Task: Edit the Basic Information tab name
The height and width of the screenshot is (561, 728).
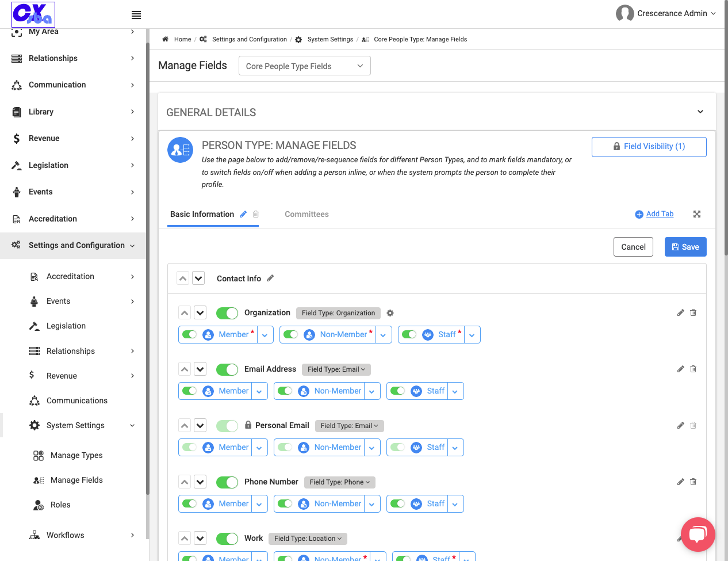Action: coord(243,214)
